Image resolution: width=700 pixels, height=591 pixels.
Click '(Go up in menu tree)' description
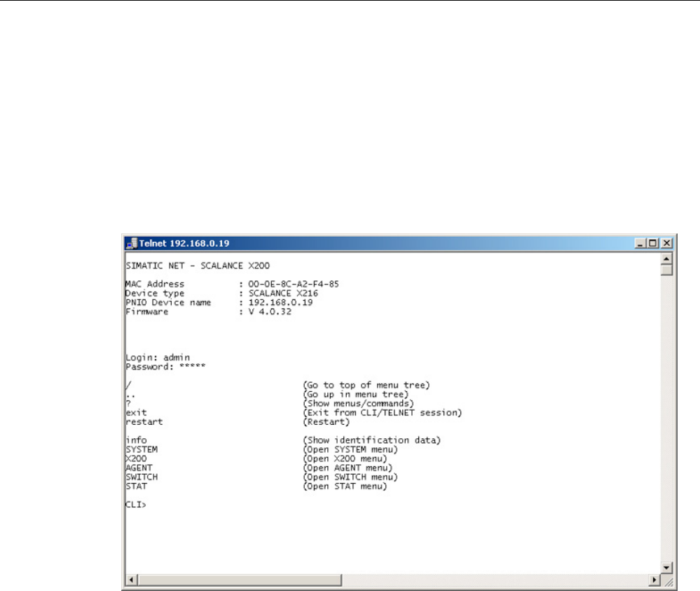tap(356, 395)
